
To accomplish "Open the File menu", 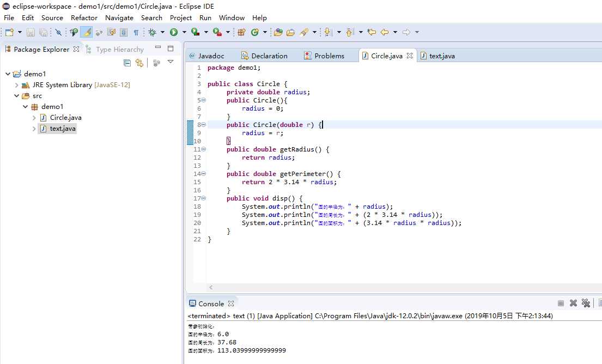I will [9, 17].
